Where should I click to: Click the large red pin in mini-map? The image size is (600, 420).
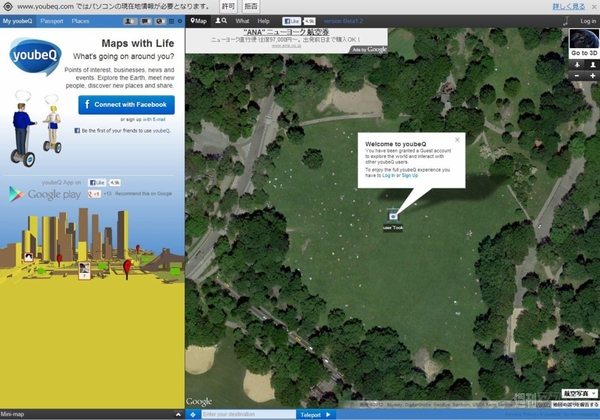127,268
